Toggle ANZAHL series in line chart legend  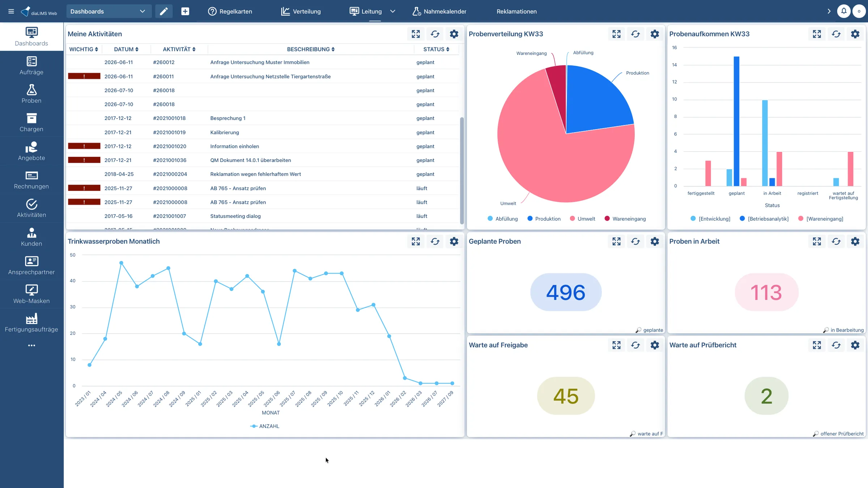click(265, 426)
